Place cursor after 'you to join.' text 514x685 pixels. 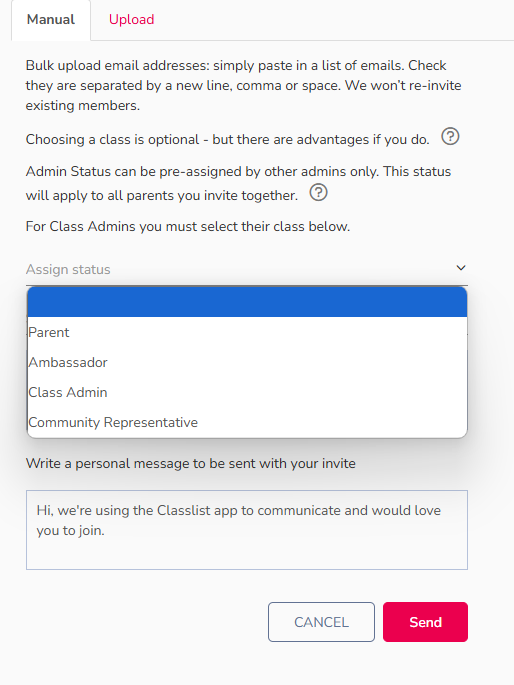click(x=106, y=531)
